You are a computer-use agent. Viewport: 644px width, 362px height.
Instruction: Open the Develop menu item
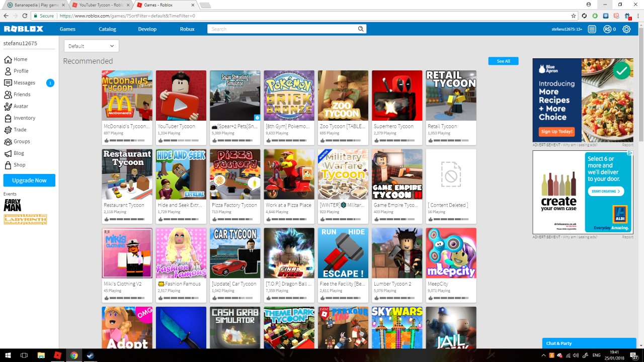click(x=147, y=29)
